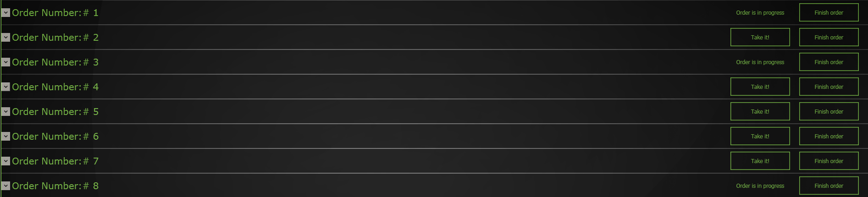Finish order number 1
Viewport: 868px width, 197px height.
829,12
